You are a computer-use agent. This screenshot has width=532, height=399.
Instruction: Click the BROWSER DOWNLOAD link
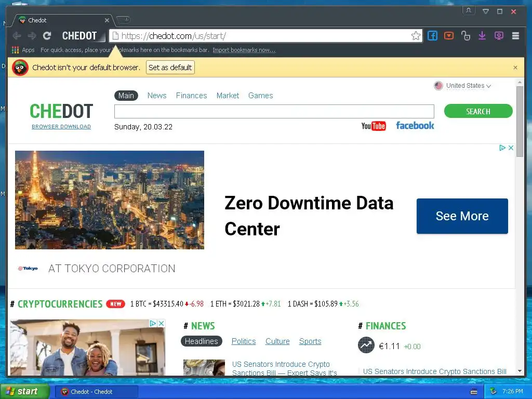61,127
